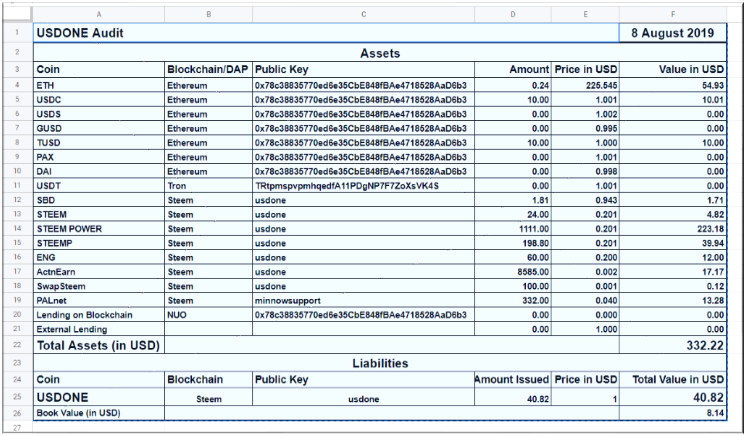Image resolution: width=746 pixels, height=436 pixels.
Task: Select the 'PALnet' coin cell
Action: 99,300
